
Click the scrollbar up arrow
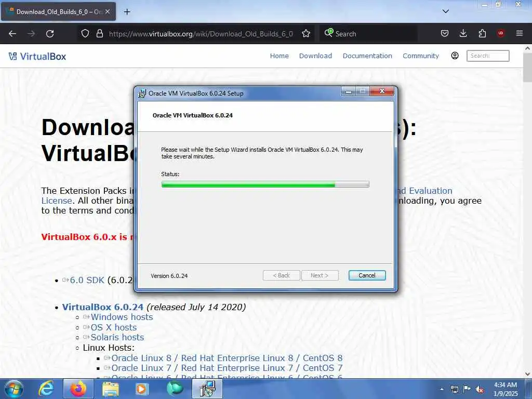527,48
